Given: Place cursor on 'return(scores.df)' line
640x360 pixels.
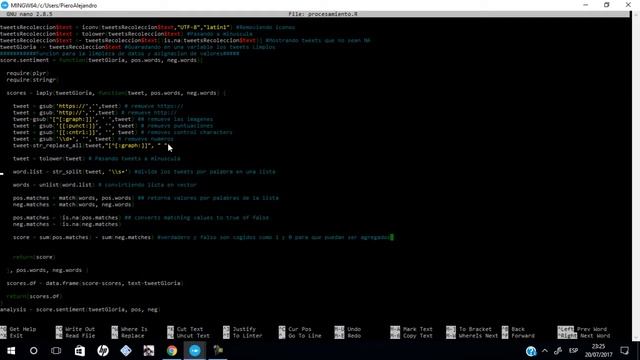Looking at the screenshot, I should pyautogui.click(x=34, y=296).
